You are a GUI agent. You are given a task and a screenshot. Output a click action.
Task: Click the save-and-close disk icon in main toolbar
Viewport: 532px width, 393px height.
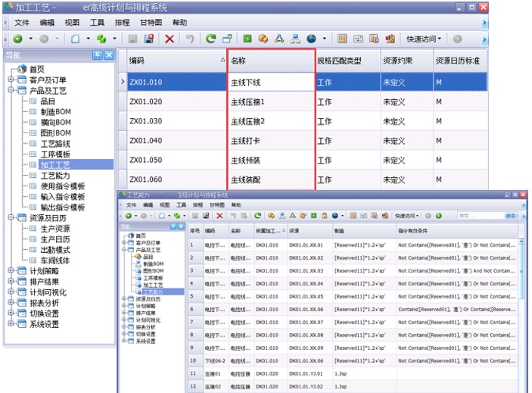click(149, 39)
